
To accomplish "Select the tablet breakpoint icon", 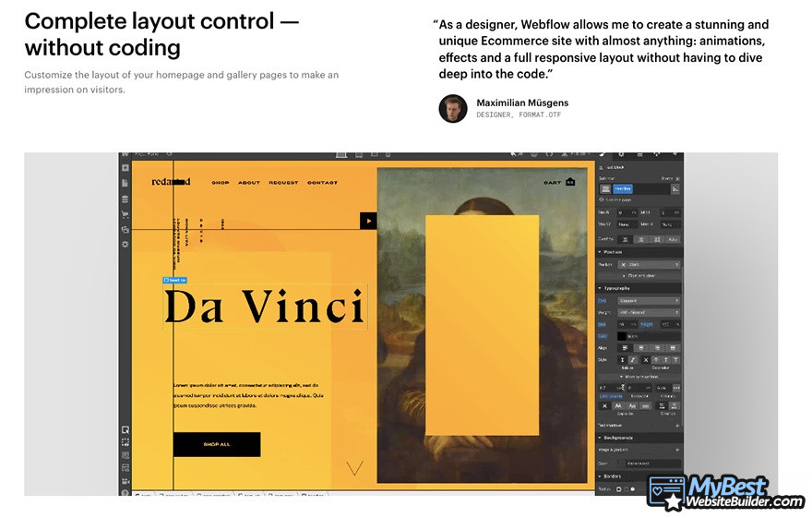I will [358, 155].
